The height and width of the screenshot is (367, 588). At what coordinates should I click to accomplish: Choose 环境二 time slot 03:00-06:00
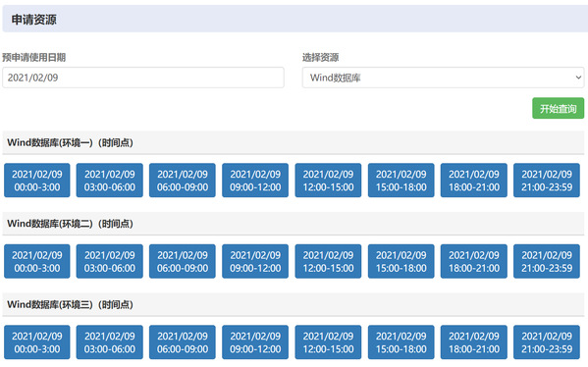(110, 261)
